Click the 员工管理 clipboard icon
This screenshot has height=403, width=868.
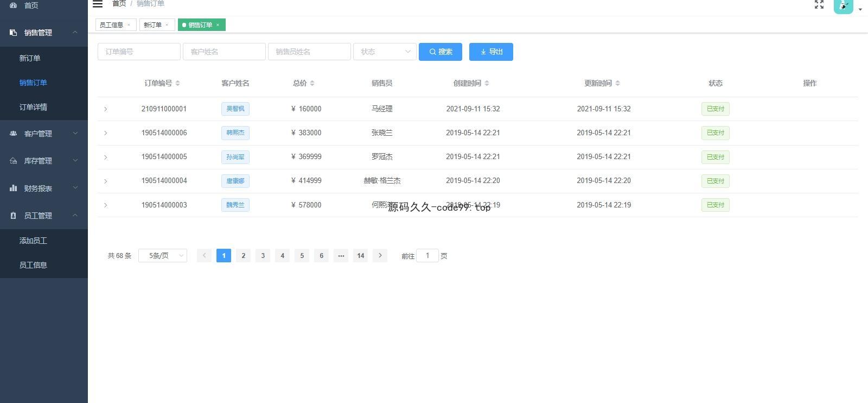click(x=14, y=216)
